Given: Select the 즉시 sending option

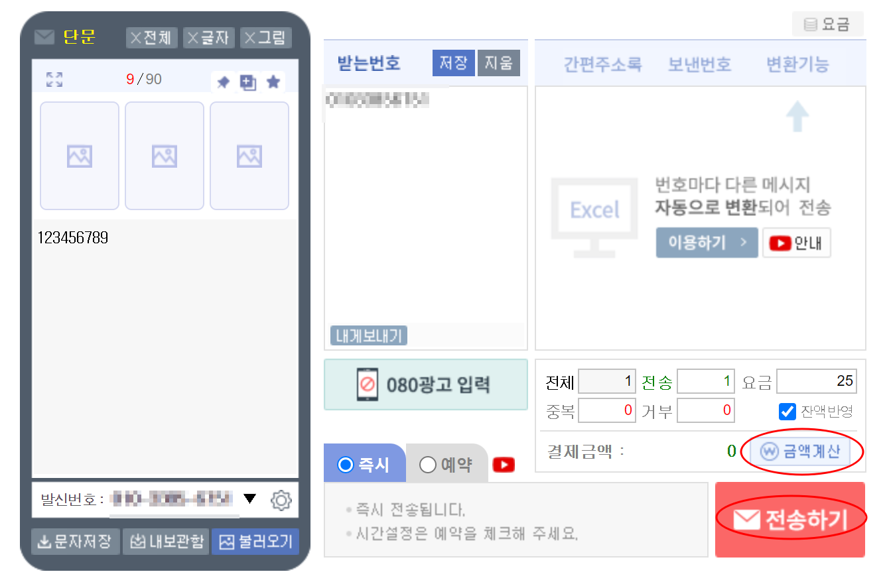Looking at the screenshot, I should coord(364,463).
